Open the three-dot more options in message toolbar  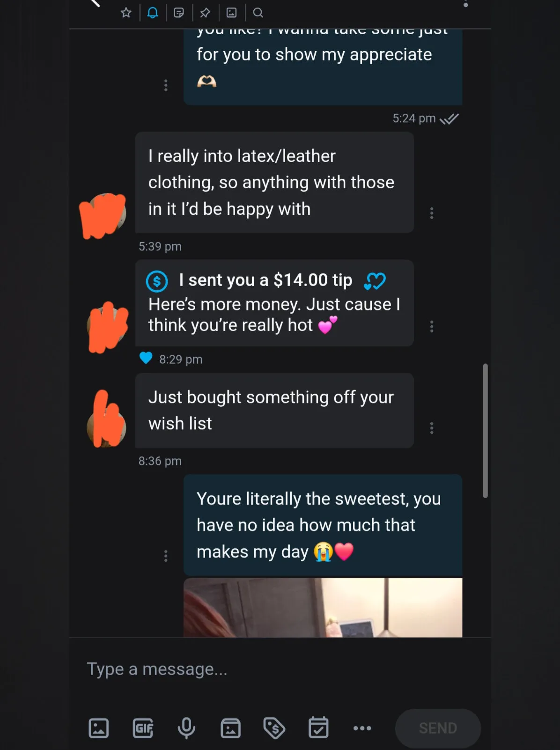[362, 728]
